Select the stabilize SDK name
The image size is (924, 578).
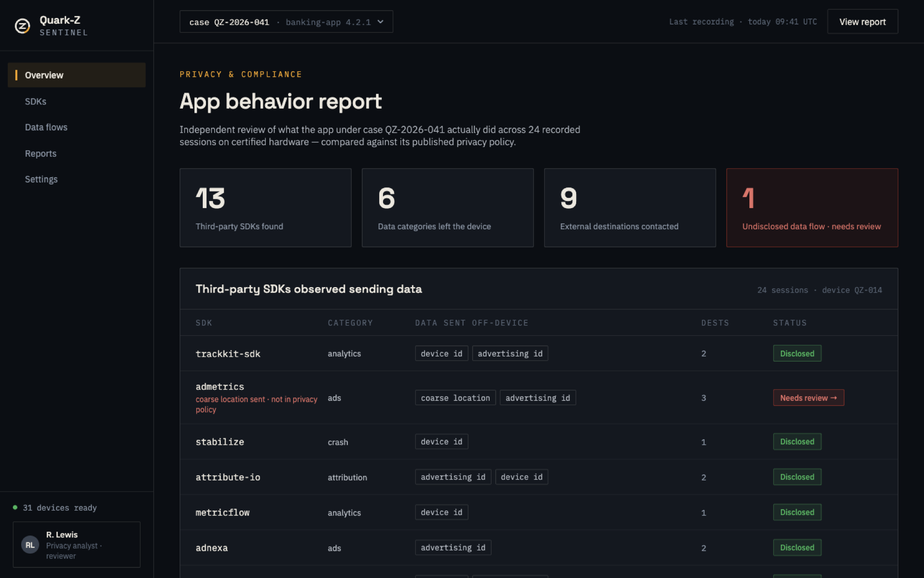(x=219, y=442)
